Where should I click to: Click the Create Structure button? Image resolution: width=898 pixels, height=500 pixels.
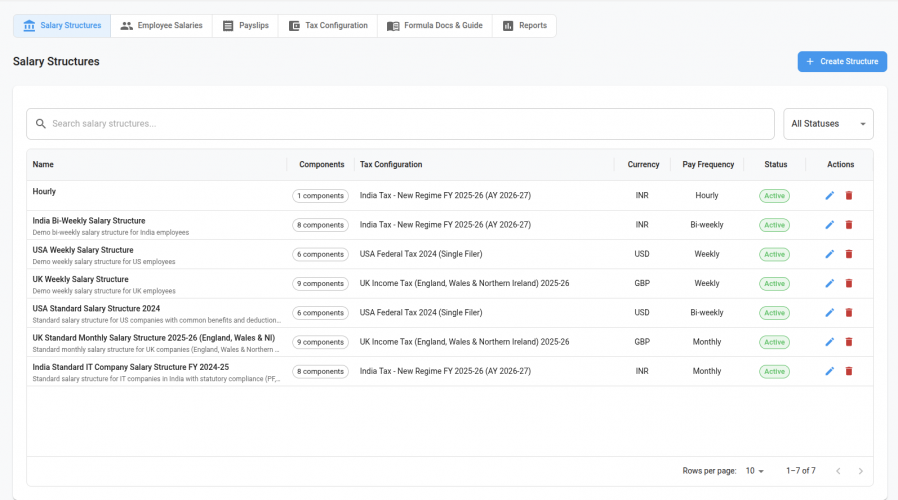[841, 62]
